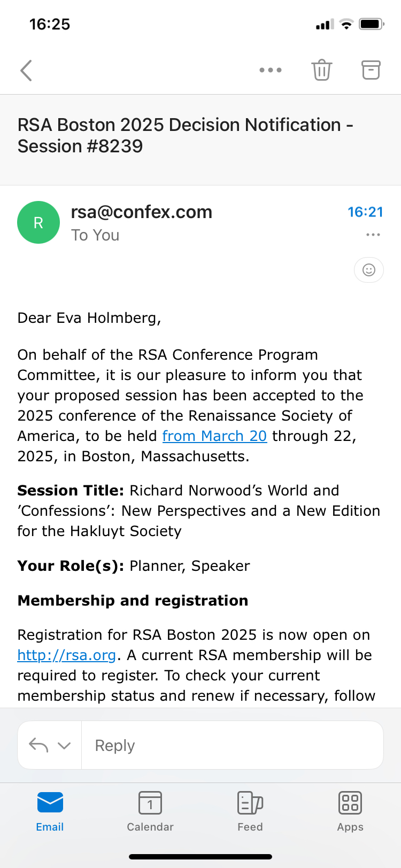Archive the email using the archive box icon
401x868 pixels.
pos(371,70)
